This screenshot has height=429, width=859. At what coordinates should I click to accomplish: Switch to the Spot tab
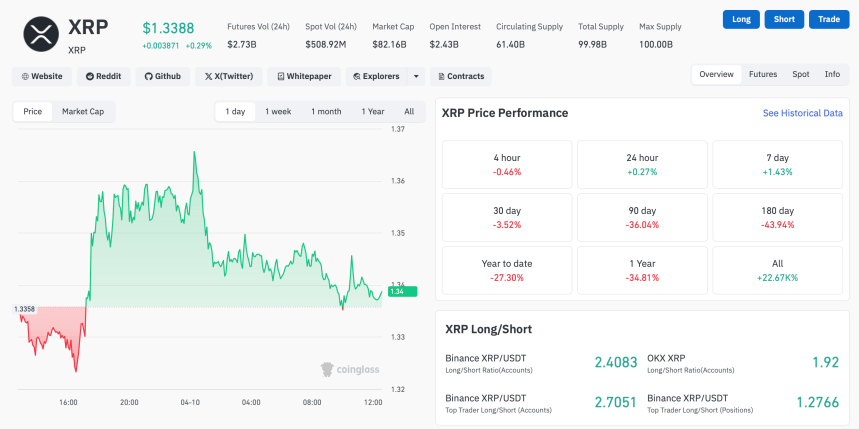[800, 75]
